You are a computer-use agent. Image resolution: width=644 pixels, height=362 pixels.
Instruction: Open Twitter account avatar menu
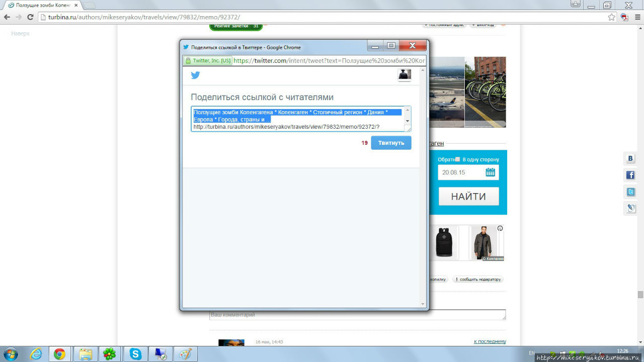pos(405,75)
